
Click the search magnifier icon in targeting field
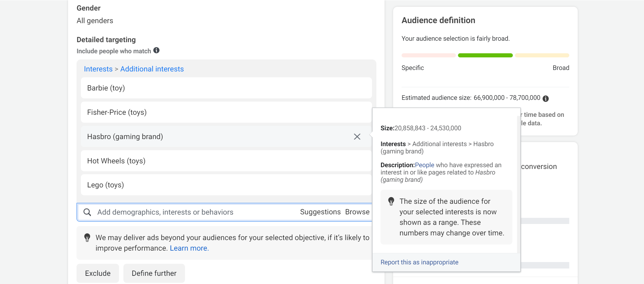point(87,212)
